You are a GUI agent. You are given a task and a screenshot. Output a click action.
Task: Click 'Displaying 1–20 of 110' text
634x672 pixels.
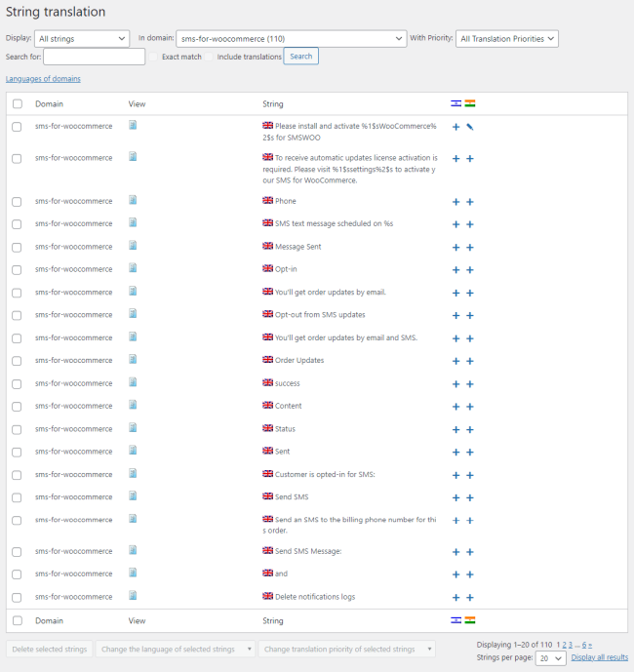(514, 645)
